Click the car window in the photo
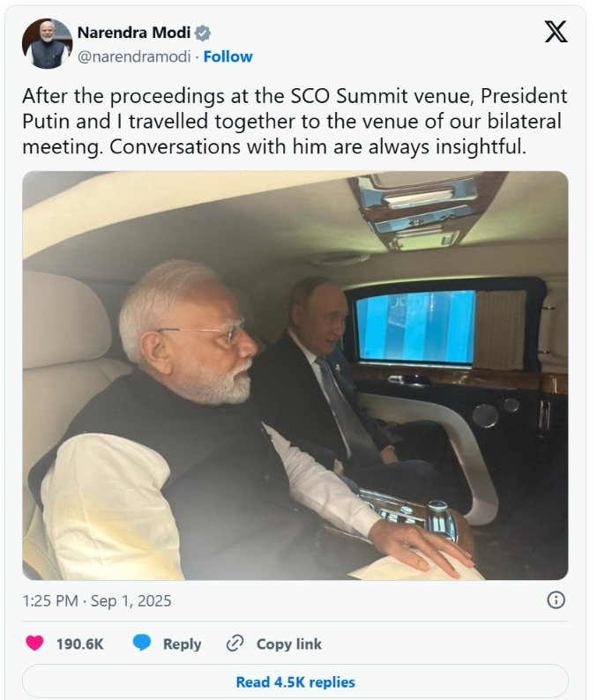Viewport: 612px width, 700px height. click(x=416, y=327)
